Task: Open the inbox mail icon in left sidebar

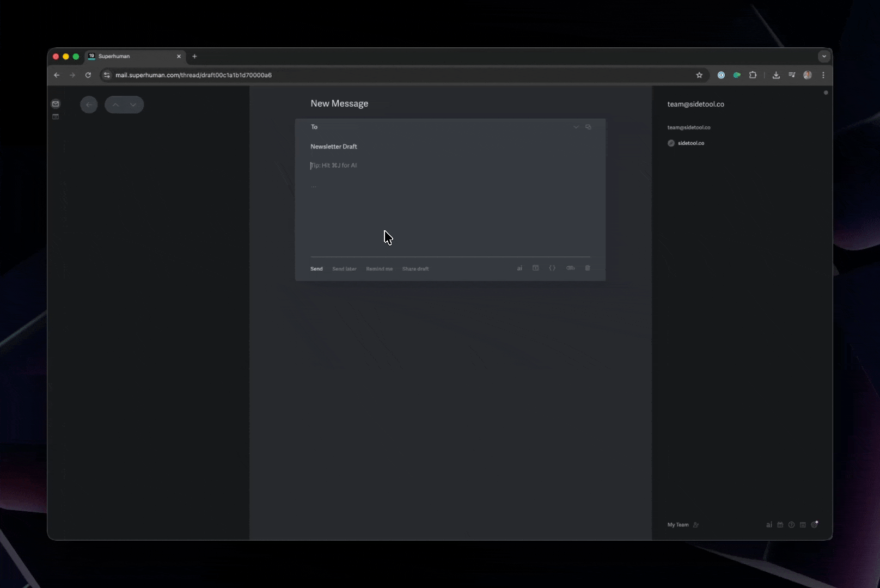Action: click(x=56, y=104)
